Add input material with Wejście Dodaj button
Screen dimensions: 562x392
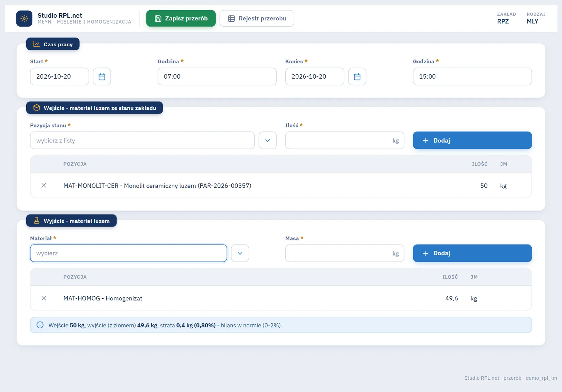click(472, 140)
